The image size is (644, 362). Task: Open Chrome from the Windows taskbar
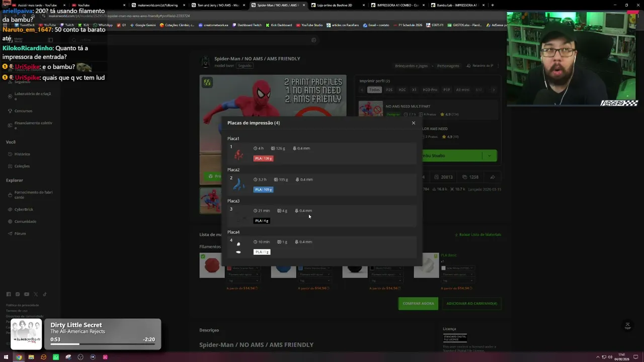[x=19, y=357]
